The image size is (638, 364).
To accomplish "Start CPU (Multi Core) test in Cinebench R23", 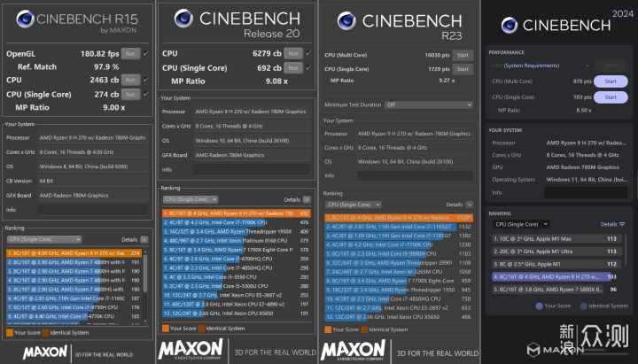I will tap(463, 55).
